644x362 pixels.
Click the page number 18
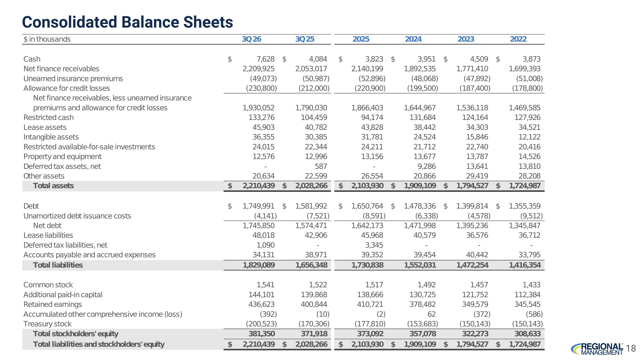(x=631, y=348)
